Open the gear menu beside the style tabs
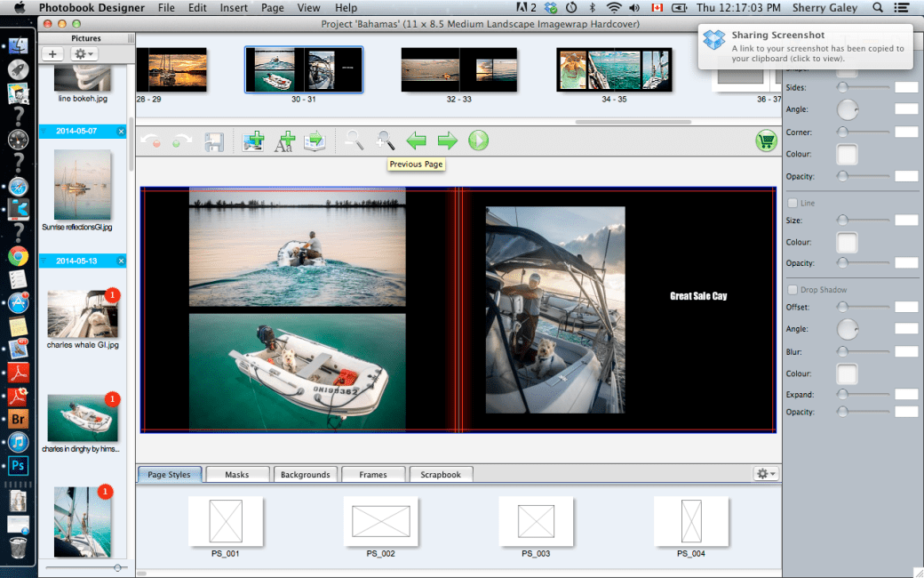 (x=763, y=474)
